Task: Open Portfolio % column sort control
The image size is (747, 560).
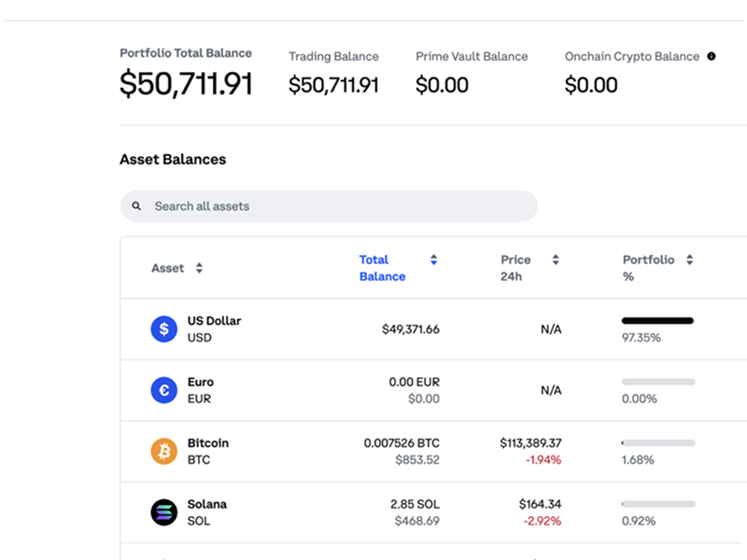Action: coord(688,259)
